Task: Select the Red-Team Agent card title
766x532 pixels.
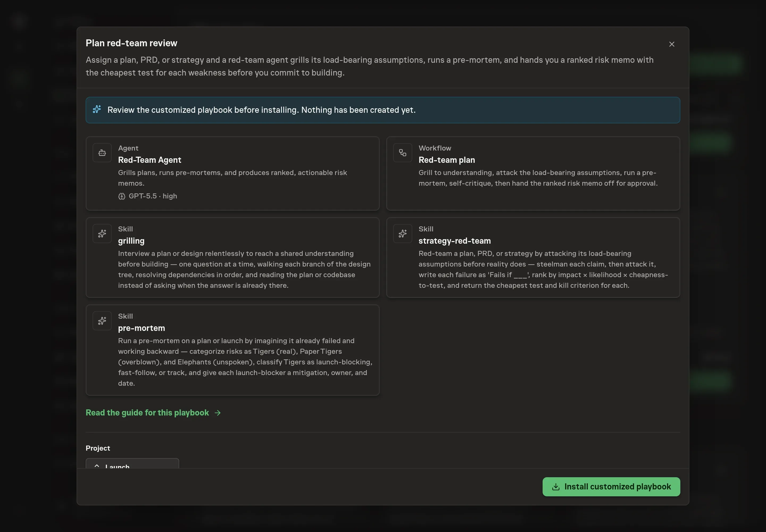Action: pyautogui.click(x=150, y=160)
